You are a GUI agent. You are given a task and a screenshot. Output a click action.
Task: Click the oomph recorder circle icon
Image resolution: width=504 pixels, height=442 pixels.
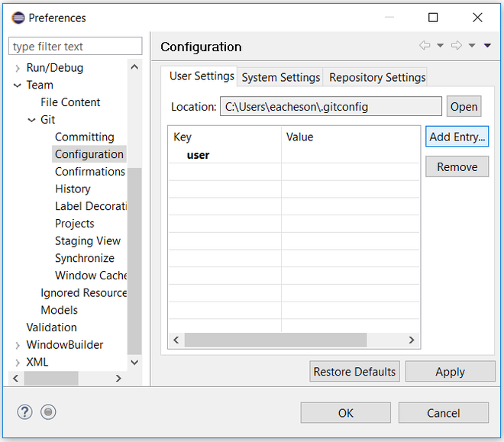pos(48,412)
